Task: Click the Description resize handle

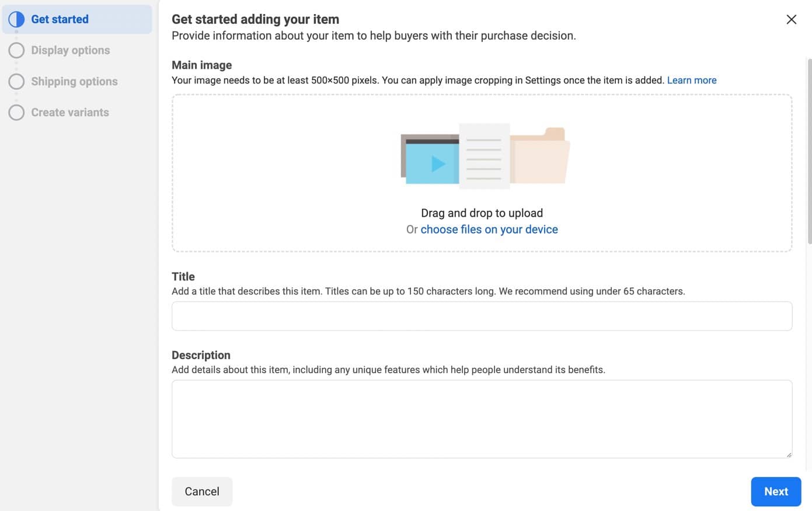Action: [789, 454]
